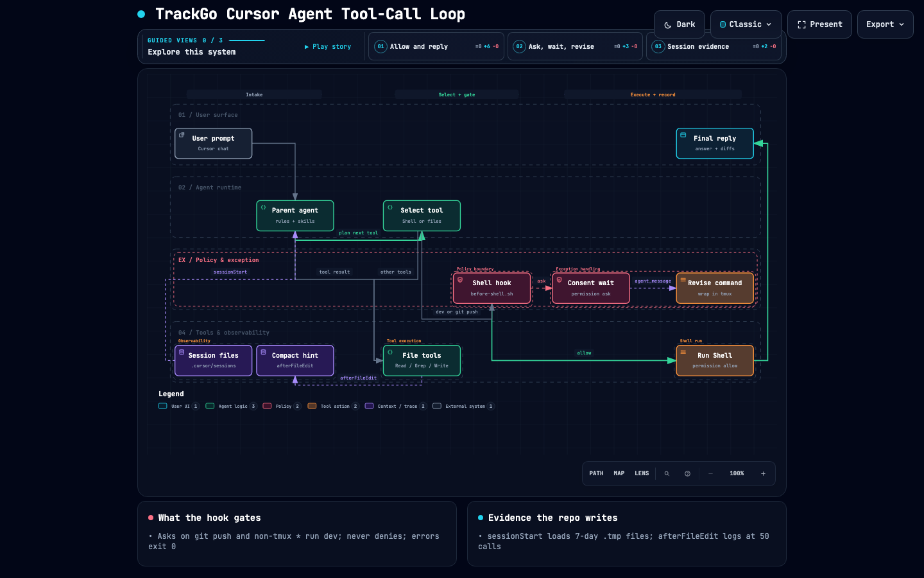The width and height of the screenshot is (924, 578).
Task: Click the 'agent_message' edge label
Action: pos(653,281)
